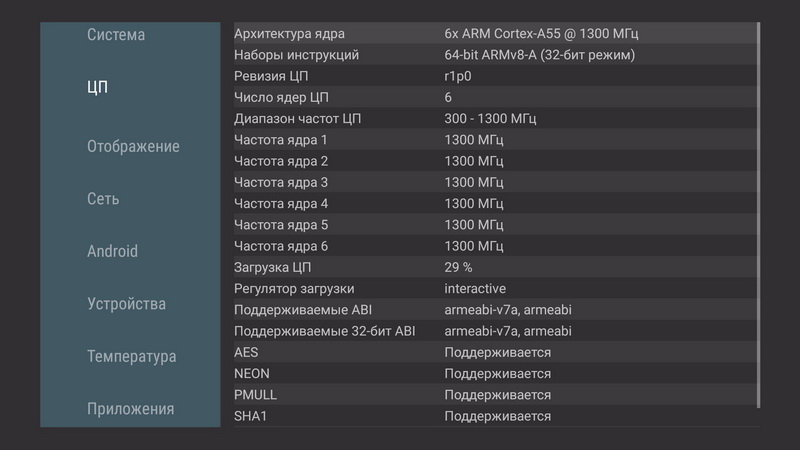Click the Диапазон частот ЦП row
800x450 pixels.
(495, 119)
